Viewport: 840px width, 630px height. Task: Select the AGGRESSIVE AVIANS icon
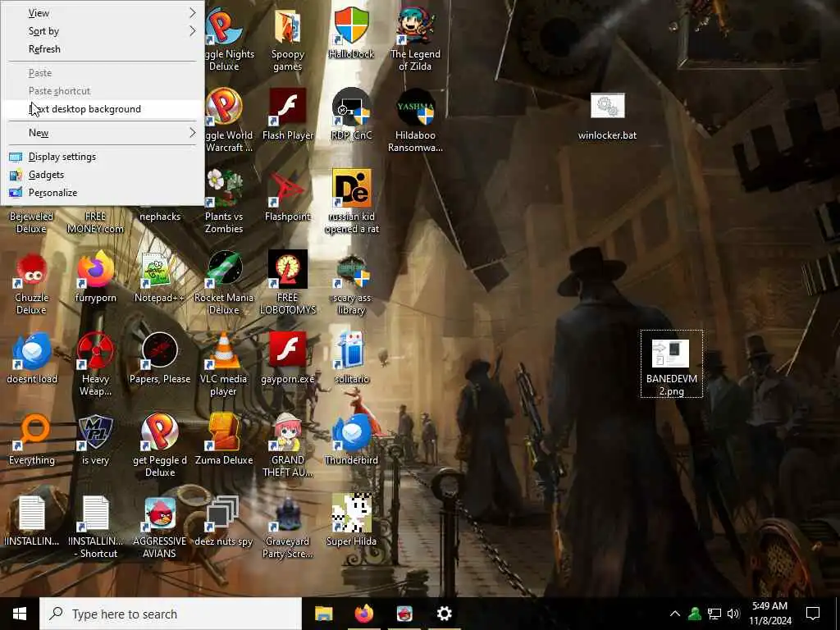[x=160, y=514]
